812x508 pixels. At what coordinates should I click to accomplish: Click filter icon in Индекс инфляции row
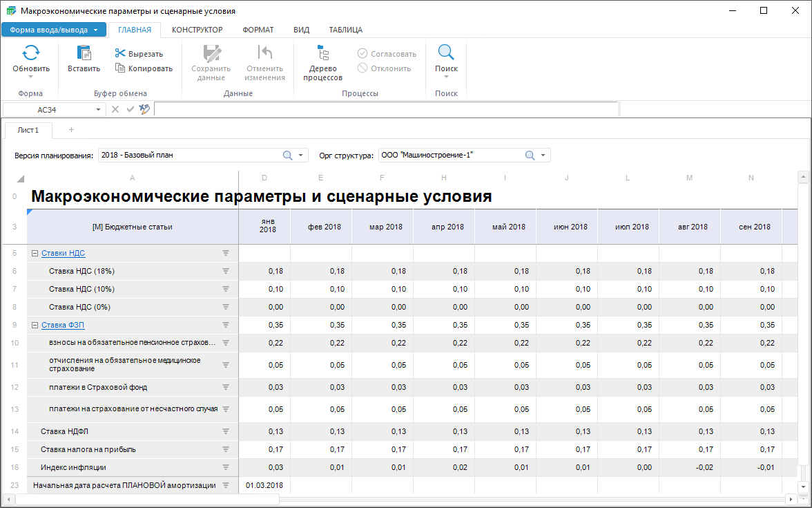[225, 467]
